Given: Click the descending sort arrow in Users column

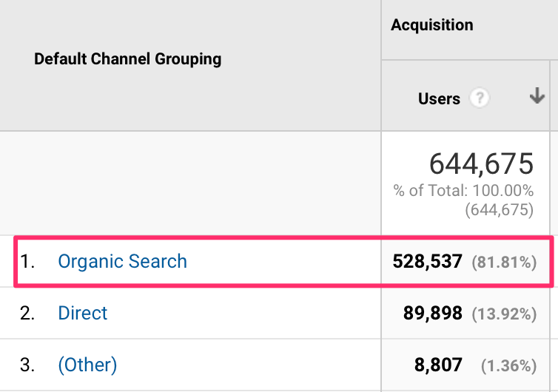Looking at the screenshot, I should (537, 97).
